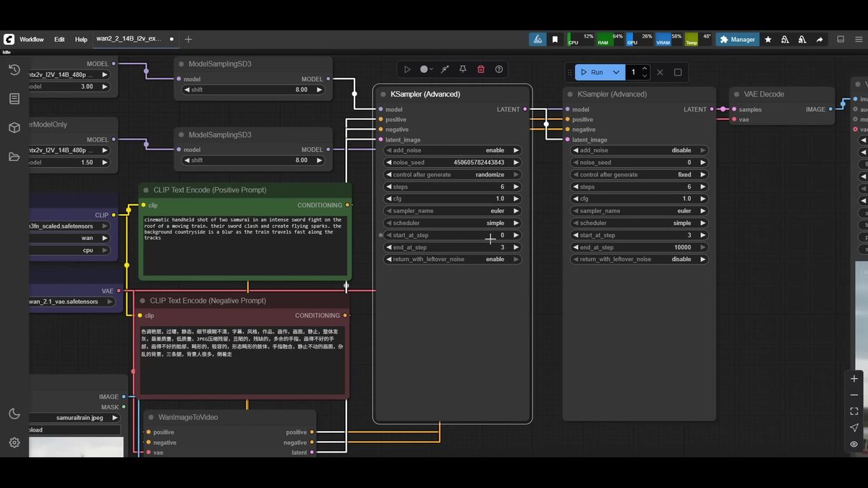Increase steps value in selected KSampler
Image resolution: width=868 pixels, height=488 pixels.
point(516,187)
